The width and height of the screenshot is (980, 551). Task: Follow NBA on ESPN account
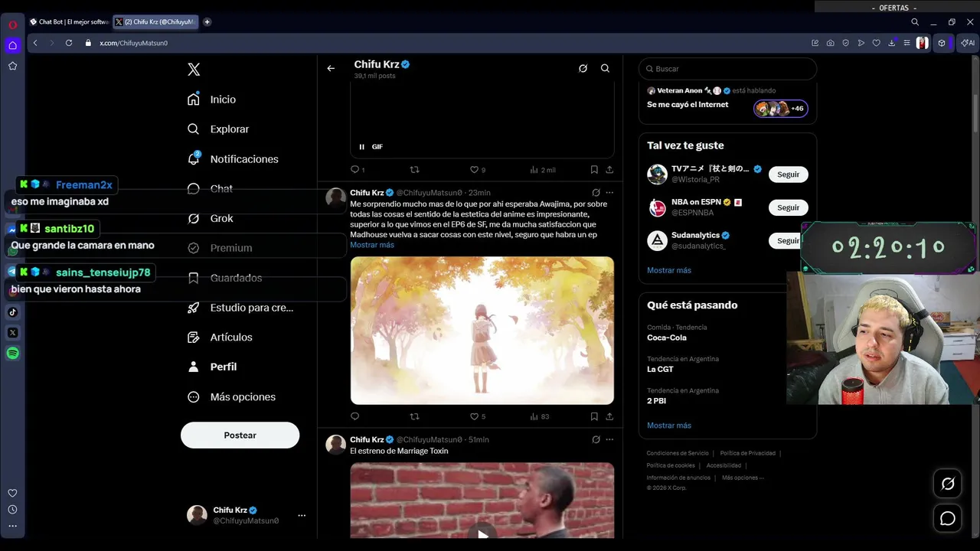coord(788,207)
